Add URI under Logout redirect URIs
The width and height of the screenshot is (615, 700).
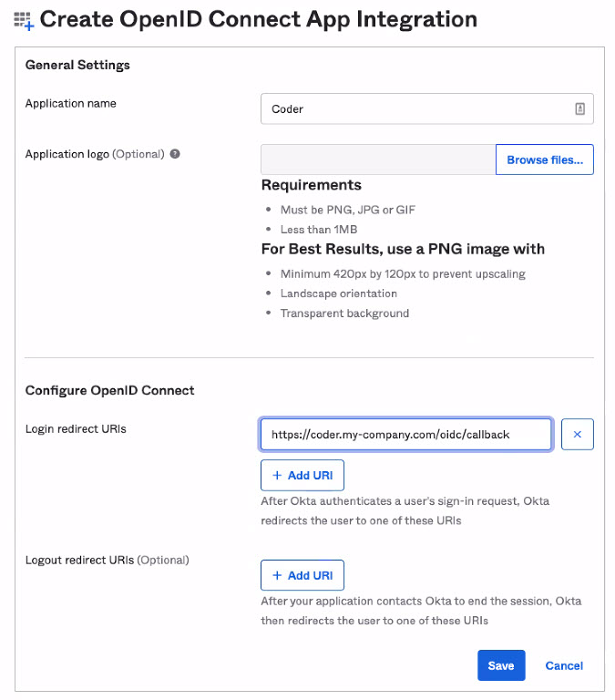pyautogui.click(x=302, y=575)
